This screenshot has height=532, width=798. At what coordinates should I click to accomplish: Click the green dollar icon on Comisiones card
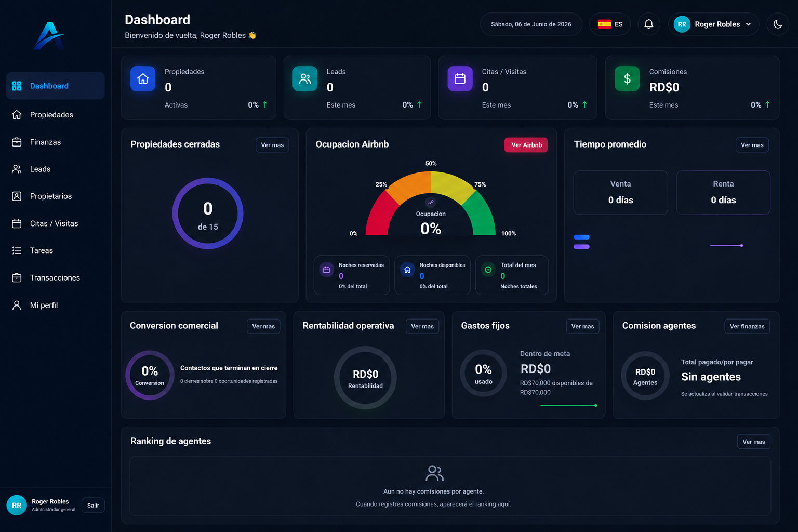[628, 79]
